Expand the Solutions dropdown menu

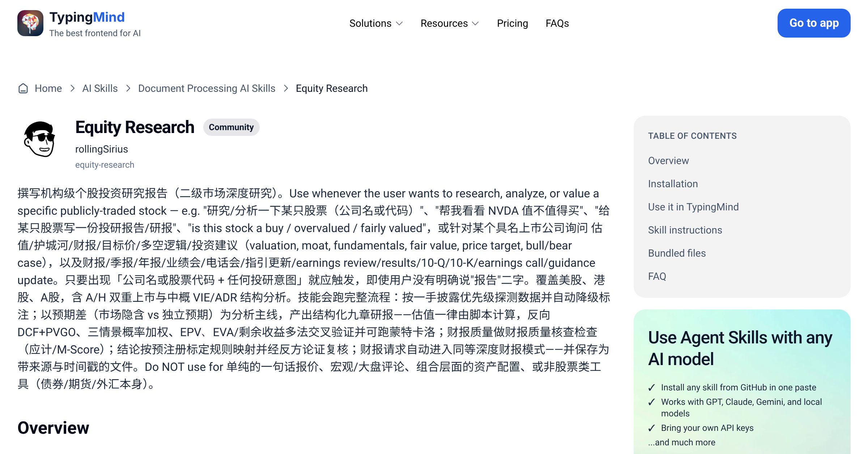coord(376,23)
